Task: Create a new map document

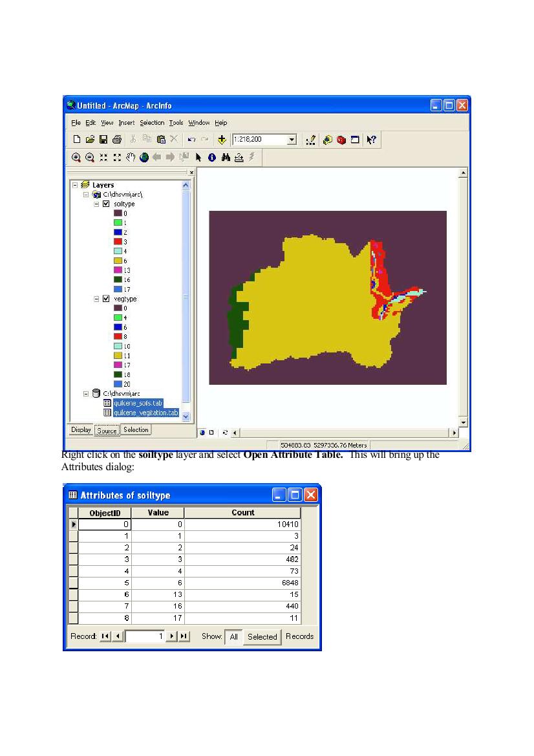Action: tap(77, 139)
